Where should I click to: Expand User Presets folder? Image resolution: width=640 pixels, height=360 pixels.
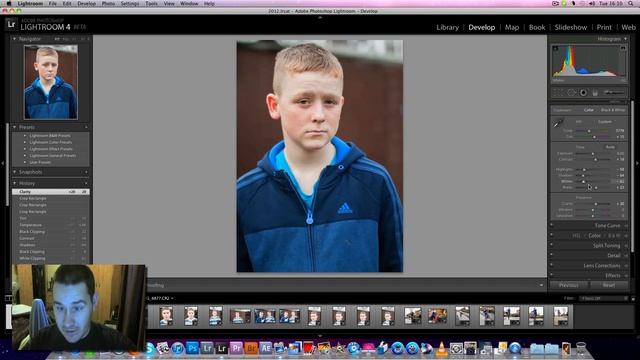tap(25, 162)
